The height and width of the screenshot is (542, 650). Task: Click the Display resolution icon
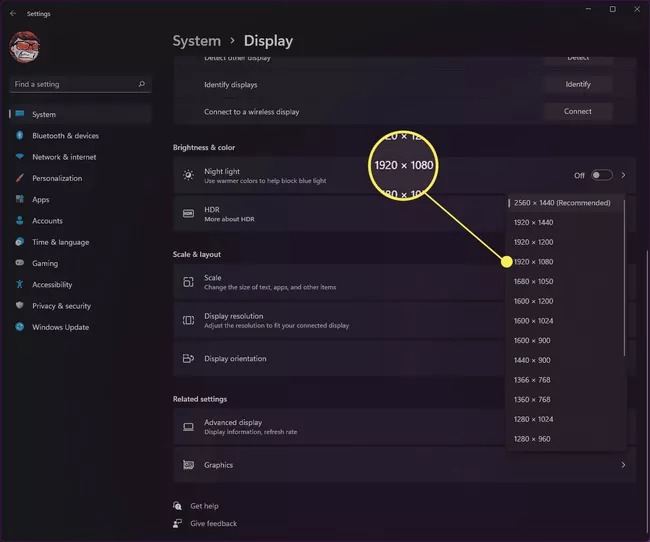[x=188, y=320]
